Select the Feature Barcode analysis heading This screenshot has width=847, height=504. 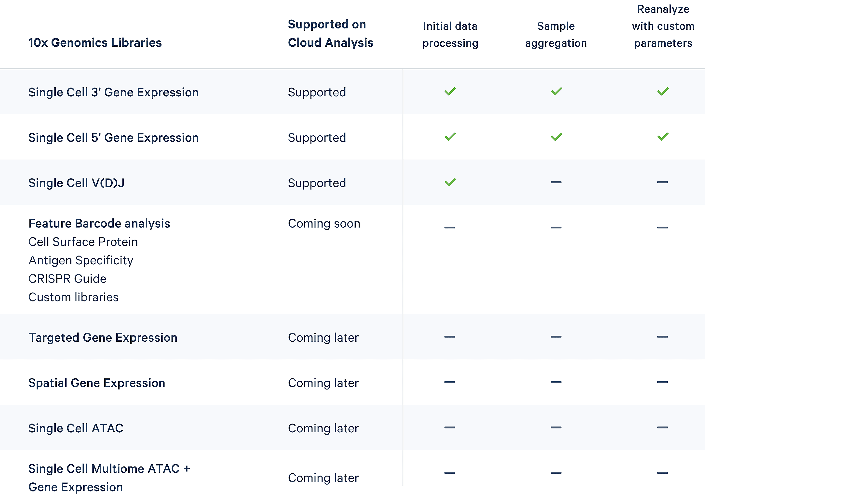(x=99, y=223)
